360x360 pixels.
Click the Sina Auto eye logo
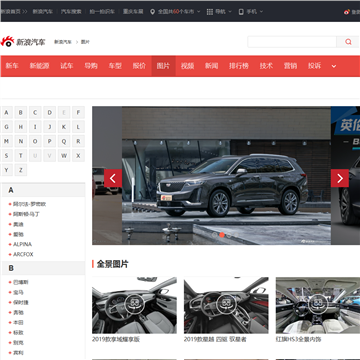[7, 42]
